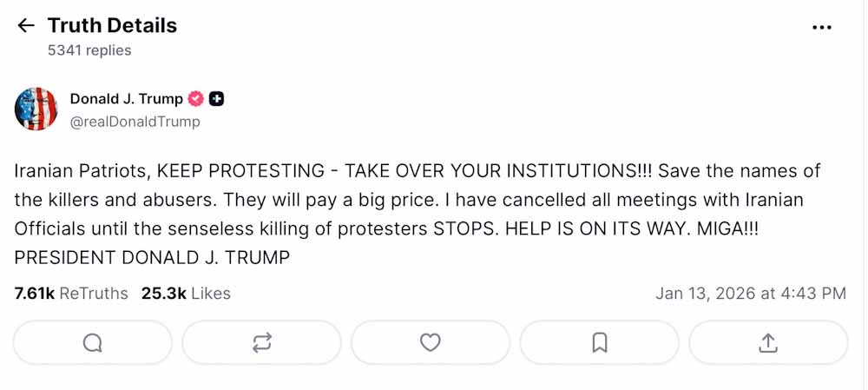Screen dimensions: 868x390
Task: Click the black plus badge beside the name
Action: click(217, 99)
